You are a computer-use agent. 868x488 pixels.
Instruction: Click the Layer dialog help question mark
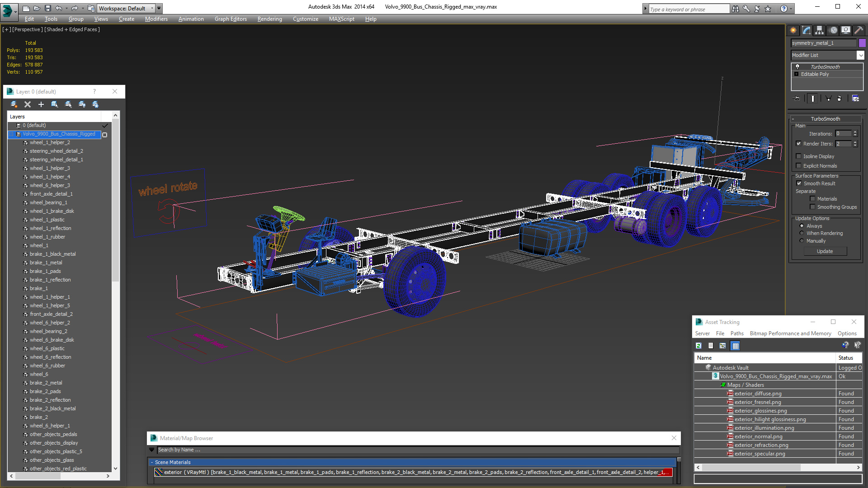(94, 91)
